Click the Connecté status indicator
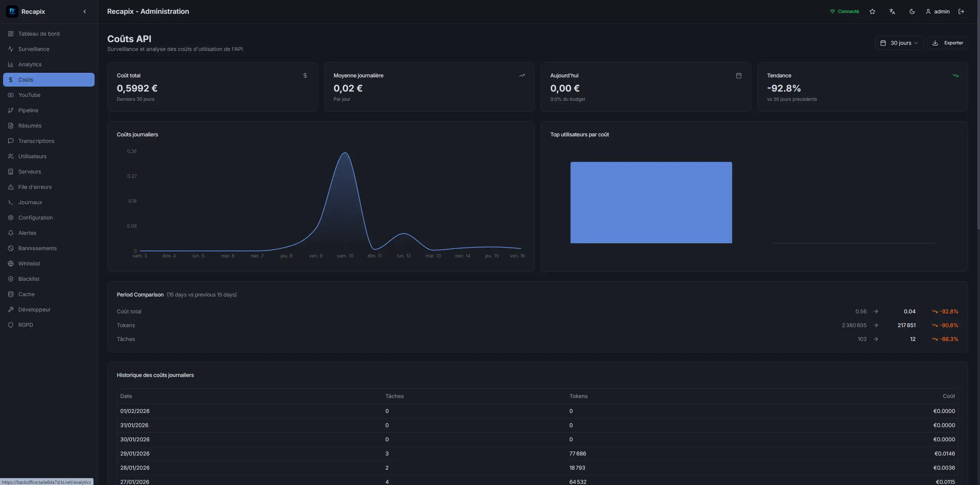 pos(844,11)
